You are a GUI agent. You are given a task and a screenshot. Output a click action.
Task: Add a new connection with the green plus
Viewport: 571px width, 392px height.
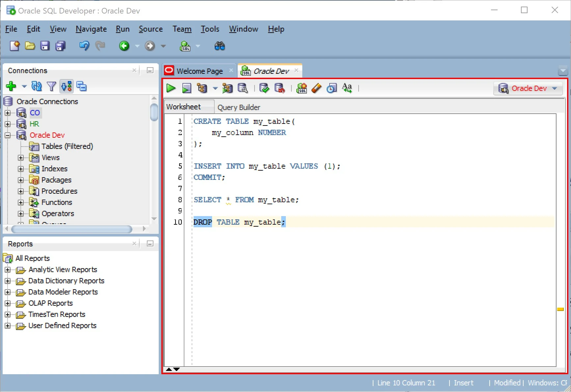tap(11, 86)
